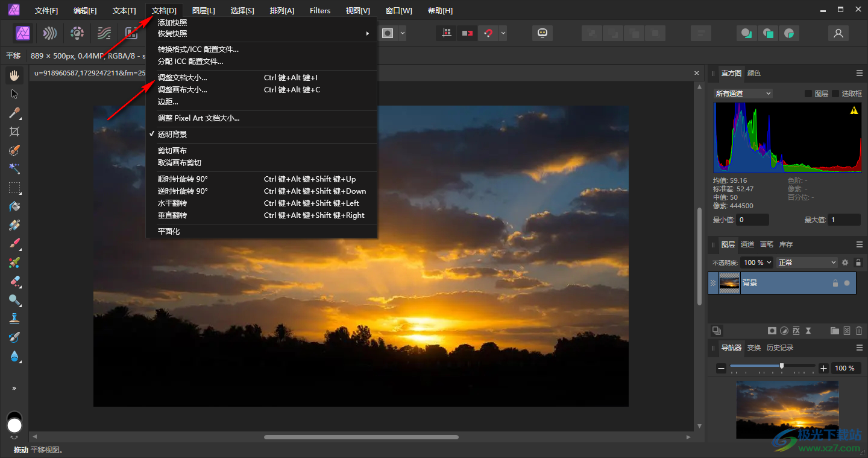The image size is (868, 458).
Task: Click the navigator zoom slider handle
Action: 782,366
